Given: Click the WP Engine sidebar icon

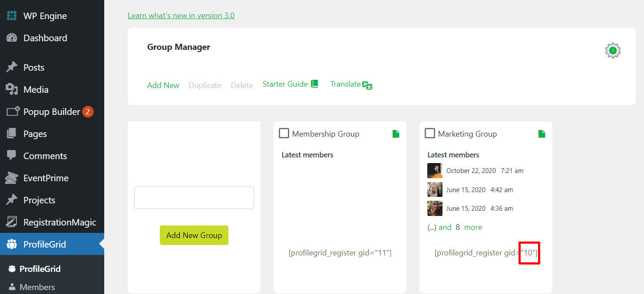Looking at the screenshot, I should [x=12, y=16].
